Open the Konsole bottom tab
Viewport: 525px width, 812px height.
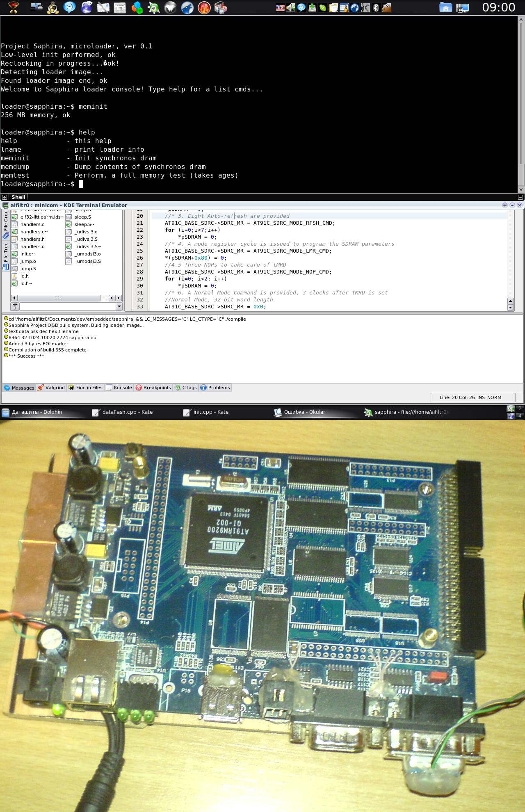pyautogui.click(x=119, y=388)
